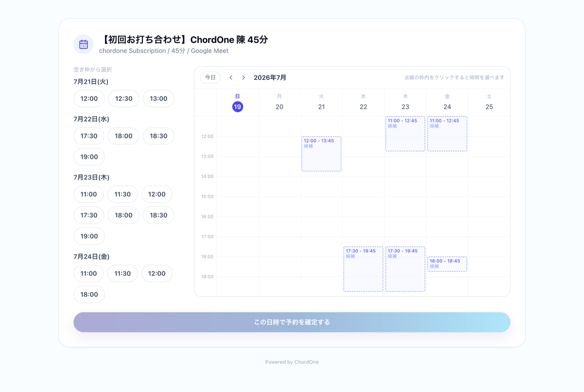Click Friday 11:00 - 12:45 candidate block
The height and width of the screenshot is (392, 584).
(x=447, y=134)
